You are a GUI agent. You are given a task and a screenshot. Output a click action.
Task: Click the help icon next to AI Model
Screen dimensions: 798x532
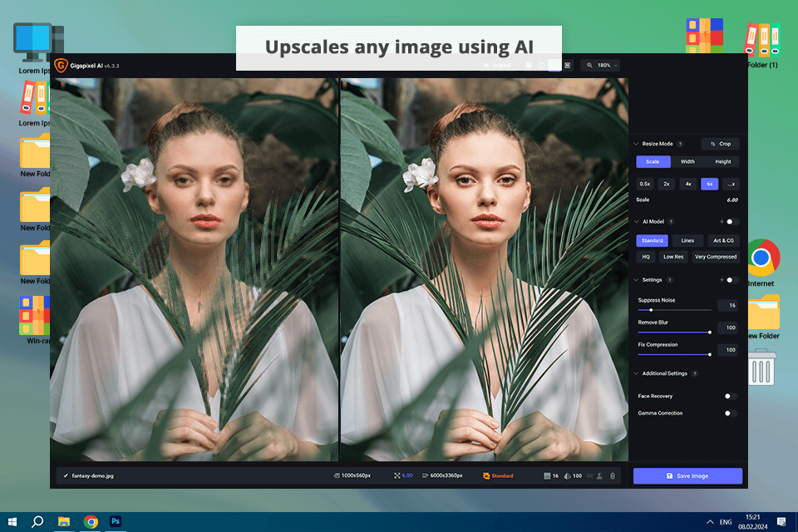click(x=671, y=222)
